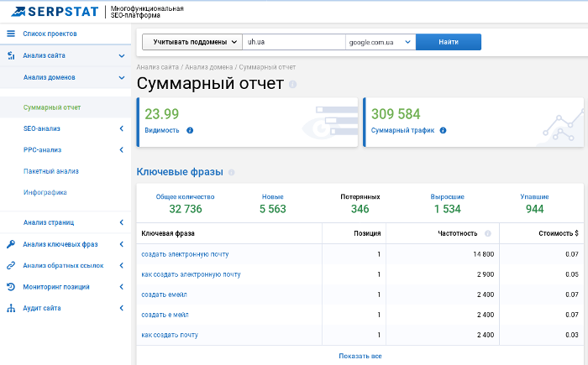Image resolution: width=588 pixels, height=365 pixels.
Task: Click the Суммарный трафик 309 584 value
Action: 396,114
